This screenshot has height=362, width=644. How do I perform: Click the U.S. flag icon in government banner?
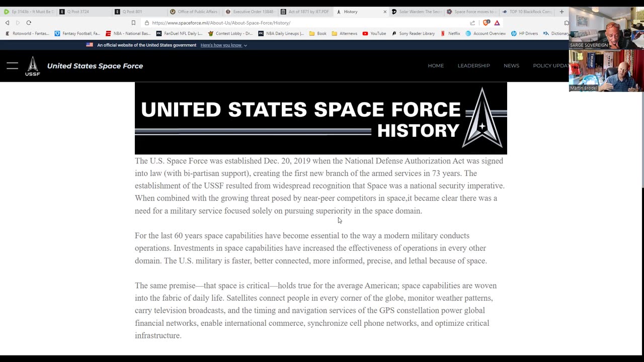coord(90,45)
